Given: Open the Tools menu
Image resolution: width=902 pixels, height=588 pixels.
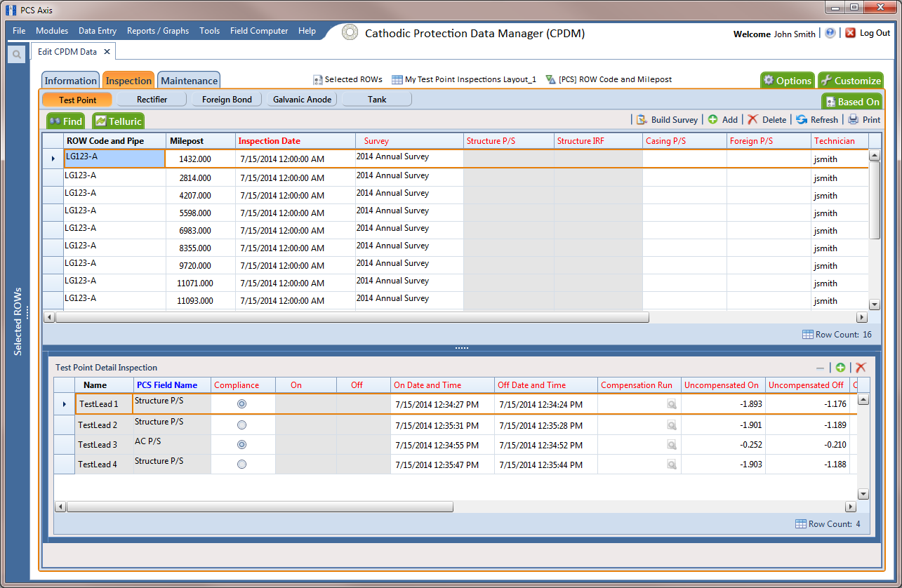Looking at the screenshot, I should (209, 31).
